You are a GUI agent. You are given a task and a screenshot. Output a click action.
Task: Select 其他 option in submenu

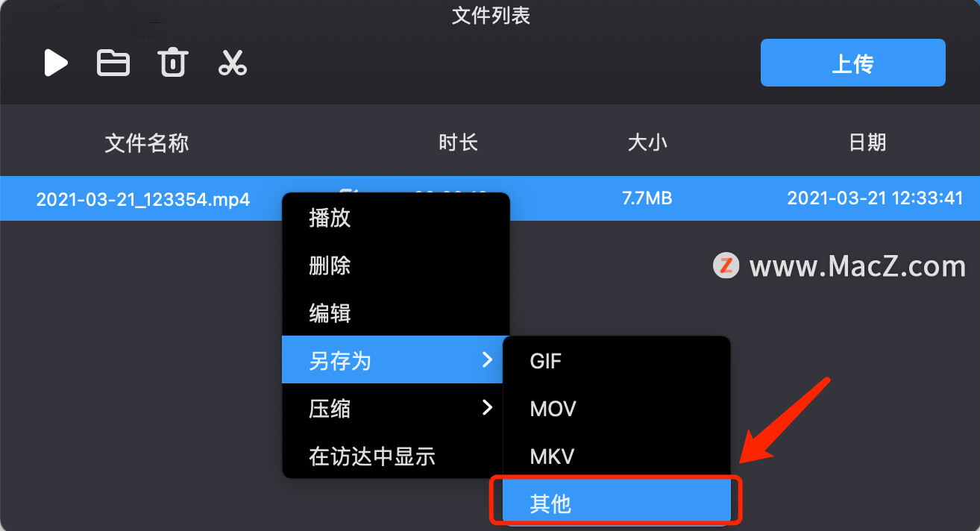coord(617,503)
